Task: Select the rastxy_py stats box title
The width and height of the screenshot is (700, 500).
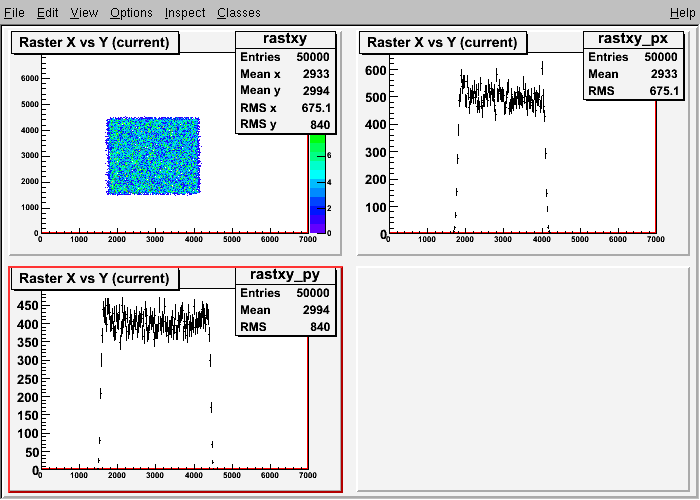Action: tap(285, 275)
